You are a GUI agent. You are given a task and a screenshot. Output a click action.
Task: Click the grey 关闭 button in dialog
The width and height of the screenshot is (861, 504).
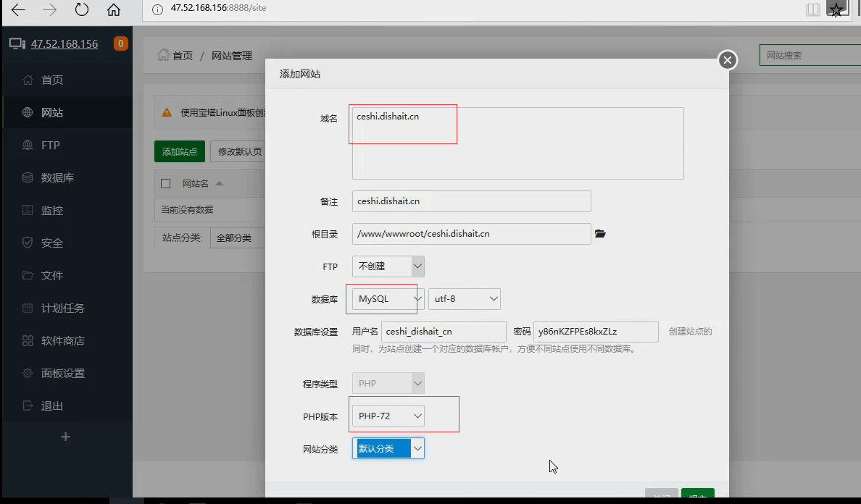tap(662, 493)
